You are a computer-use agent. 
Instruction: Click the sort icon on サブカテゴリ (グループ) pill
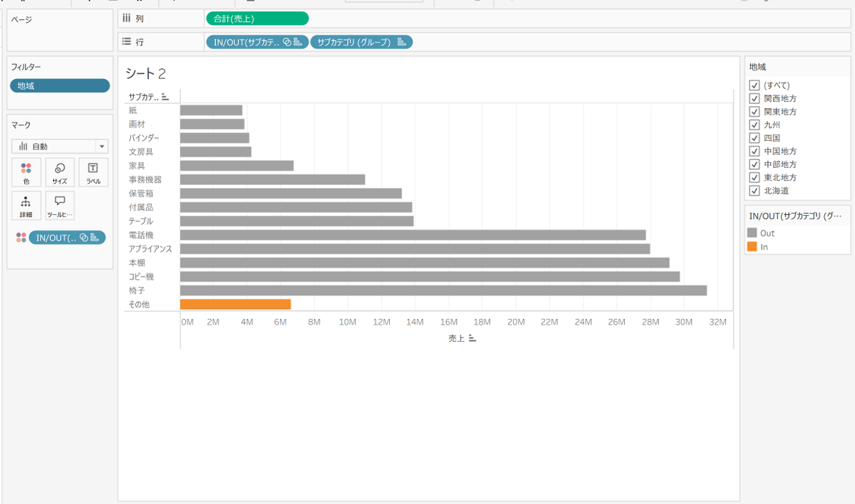tap(401, 42)
